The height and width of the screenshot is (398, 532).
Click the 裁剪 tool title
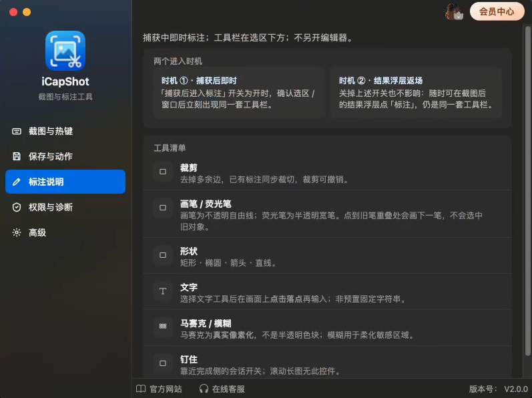189,168
